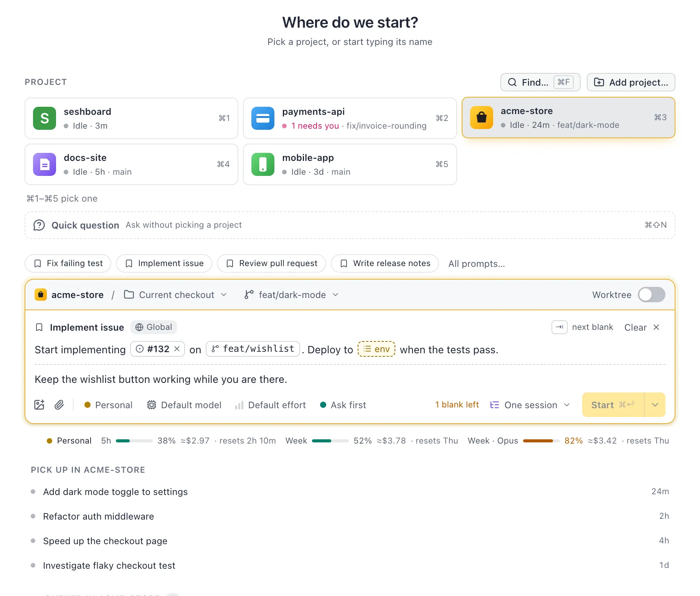
Task: Select the Write release notes prompt
Action: pyautogui.click(x=385, y=263)
